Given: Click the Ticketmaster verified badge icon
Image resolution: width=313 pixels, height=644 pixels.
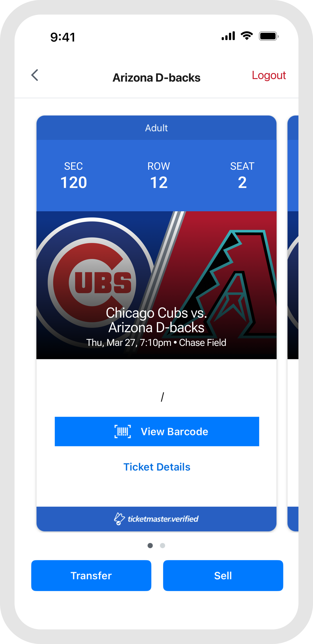Looking at the screenshot, I should click(119, 519).
